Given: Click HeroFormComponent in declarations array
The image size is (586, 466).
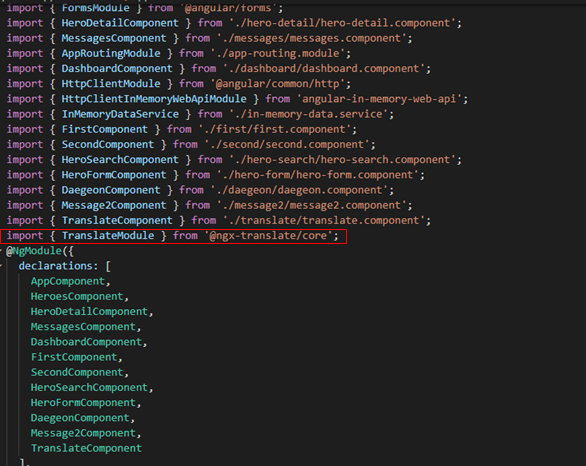Looking at the screenshot, I should tap(83, 403).
